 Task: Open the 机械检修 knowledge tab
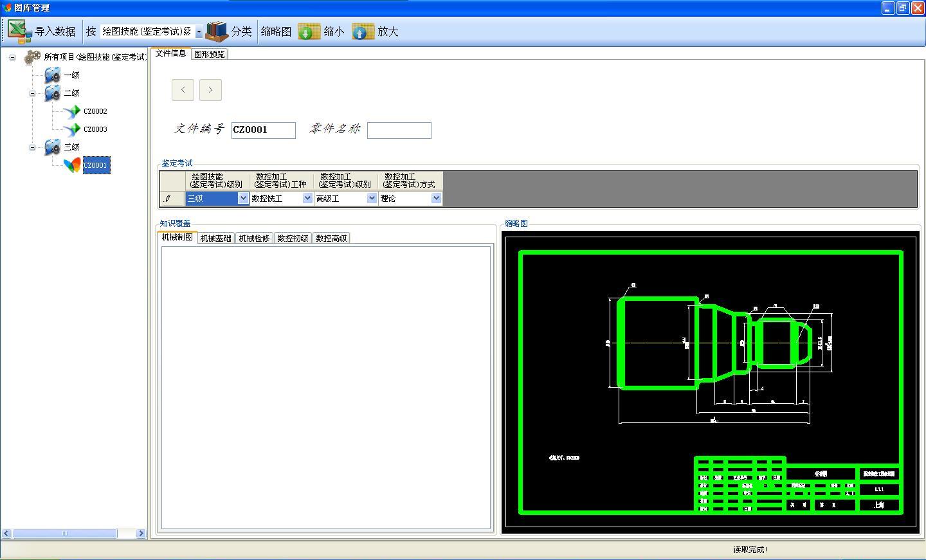[x=255, y=238]
